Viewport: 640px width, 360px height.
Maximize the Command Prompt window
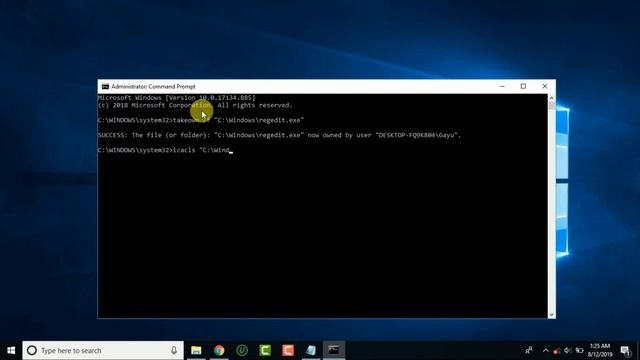[523, 87]
